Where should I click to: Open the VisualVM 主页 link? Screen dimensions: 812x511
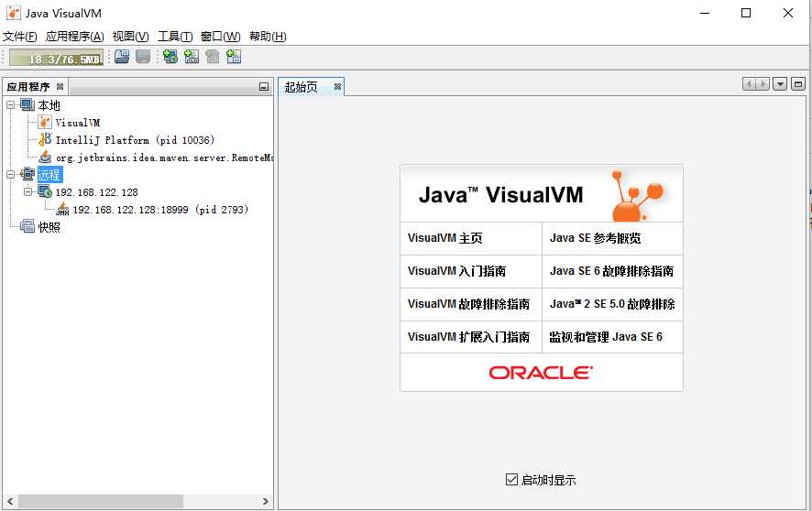[444, 238]
